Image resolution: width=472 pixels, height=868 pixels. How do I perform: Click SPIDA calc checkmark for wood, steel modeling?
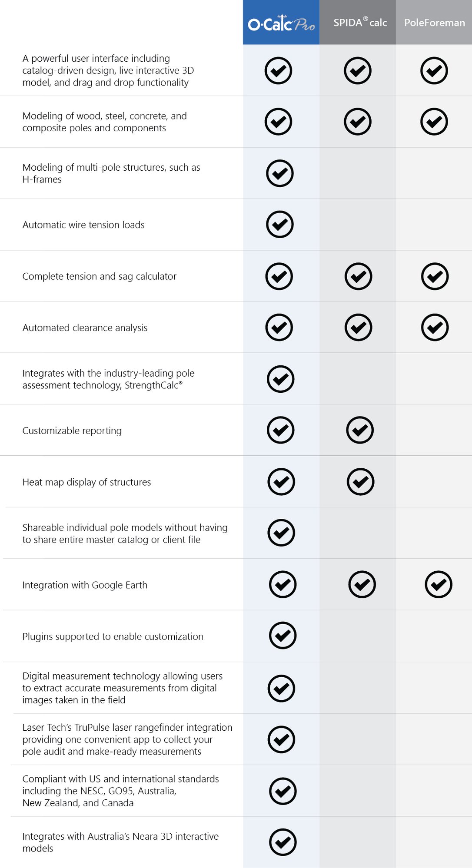pos(357,122)
